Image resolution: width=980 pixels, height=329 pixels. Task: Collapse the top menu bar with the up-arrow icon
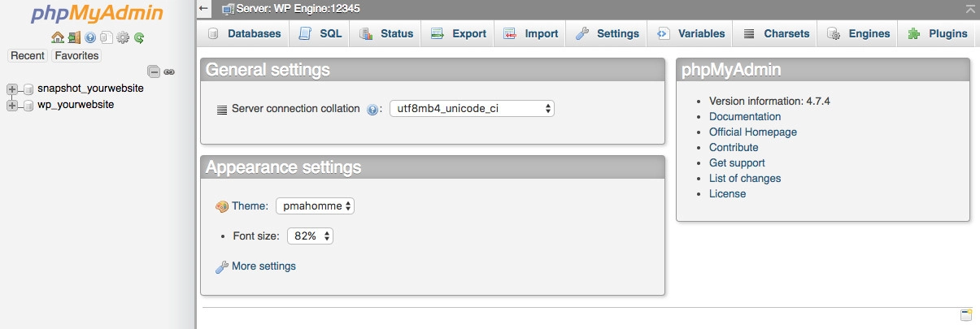tap(969, 9)
